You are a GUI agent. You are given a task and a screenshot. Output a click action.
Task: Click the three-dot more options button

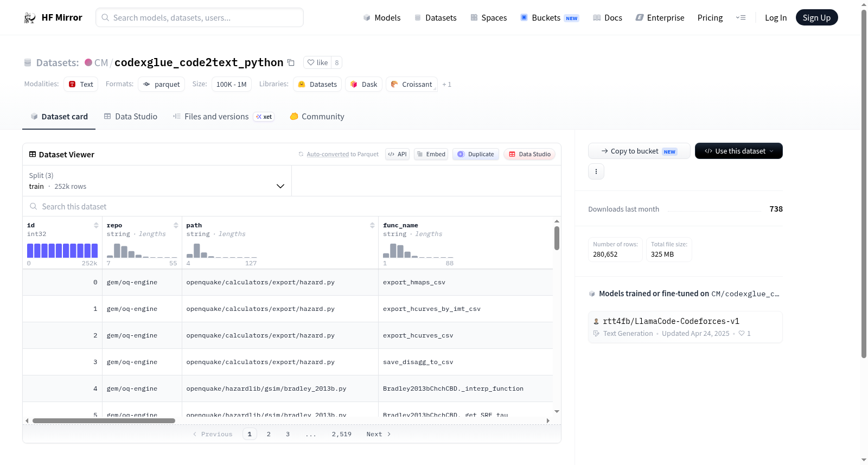tap(596, 171)
